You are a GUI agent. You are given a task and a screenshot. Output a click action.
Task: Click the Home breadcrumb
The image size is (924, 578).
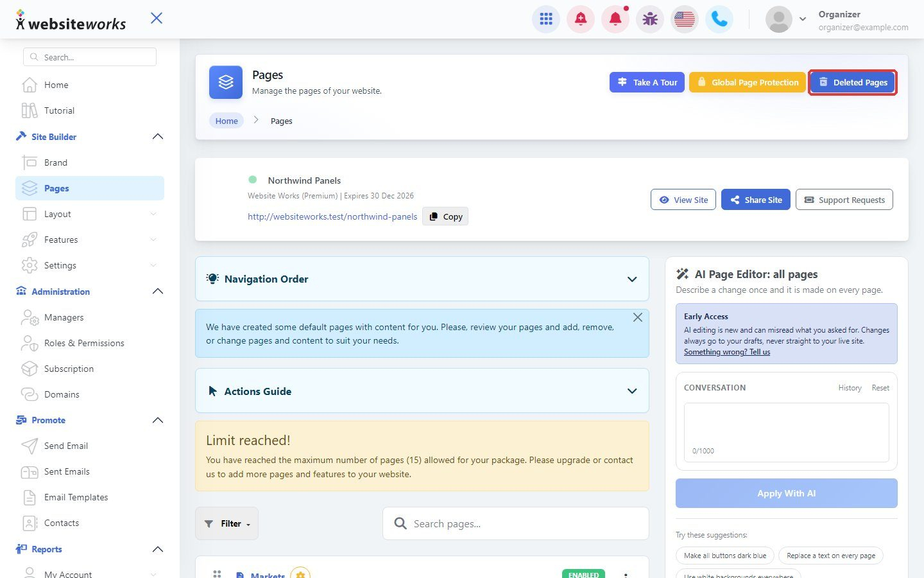pos(227,121)
